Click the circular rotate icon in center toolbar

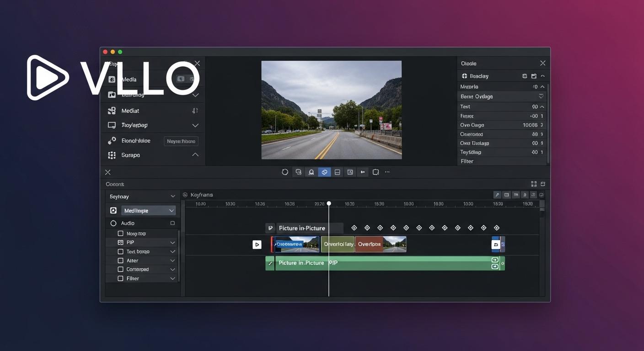(285, 172)
